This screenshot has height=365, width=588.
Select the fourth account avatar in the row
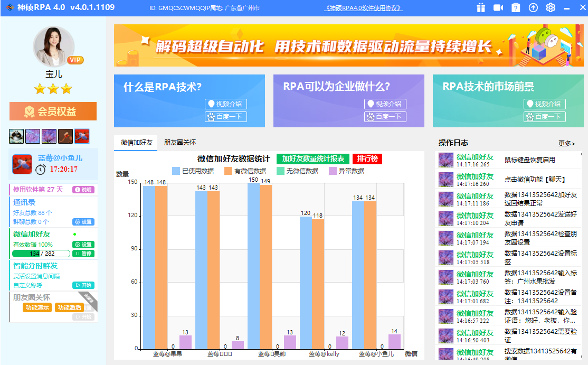65,136
